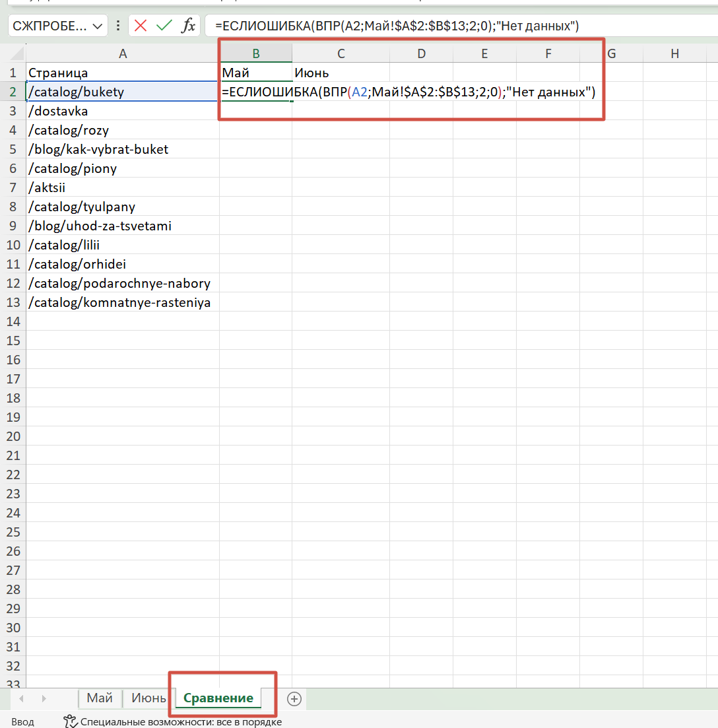The image size is (718, 728).
Task: Select the Сравнение sheet tab
Action: [x=218, y=698]
